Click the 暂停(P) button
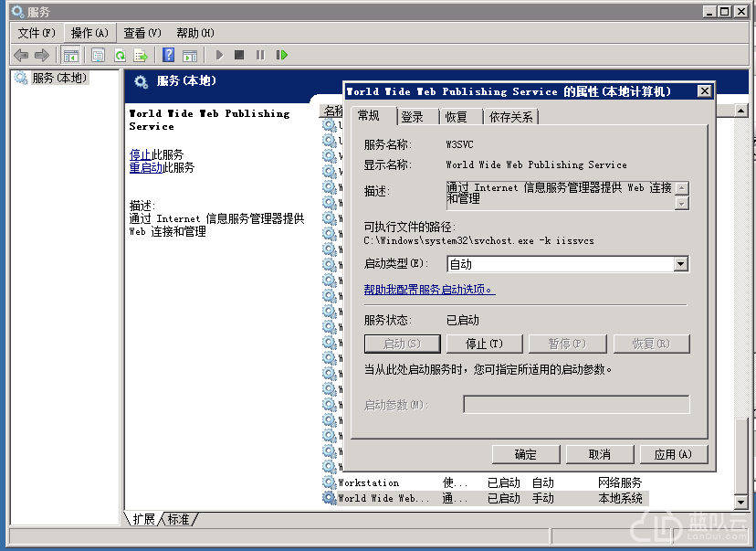The image size is (756, 551). (x=568, y=344)
